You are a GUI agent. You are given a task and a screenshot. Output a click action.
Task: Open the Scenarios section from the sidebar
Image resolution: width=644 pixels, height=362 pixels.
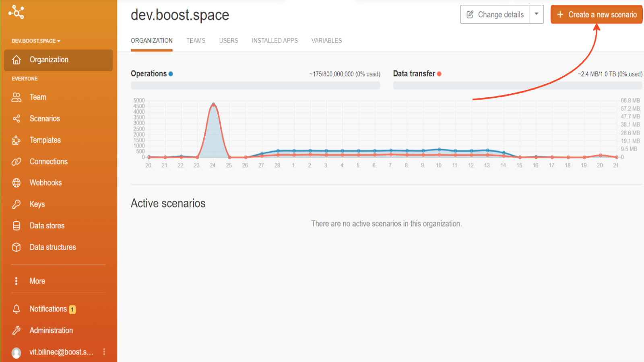pyautogui.click(x=45, y=118)
